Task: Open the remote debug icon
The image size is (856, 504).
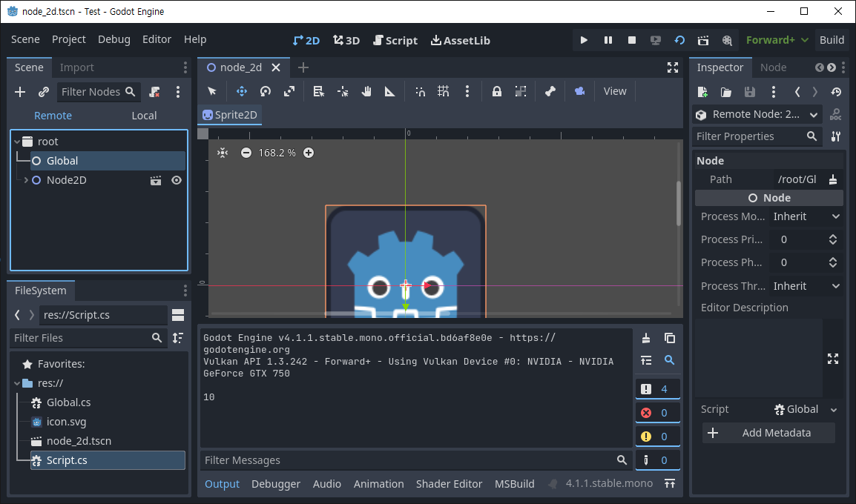Action: 656,40
